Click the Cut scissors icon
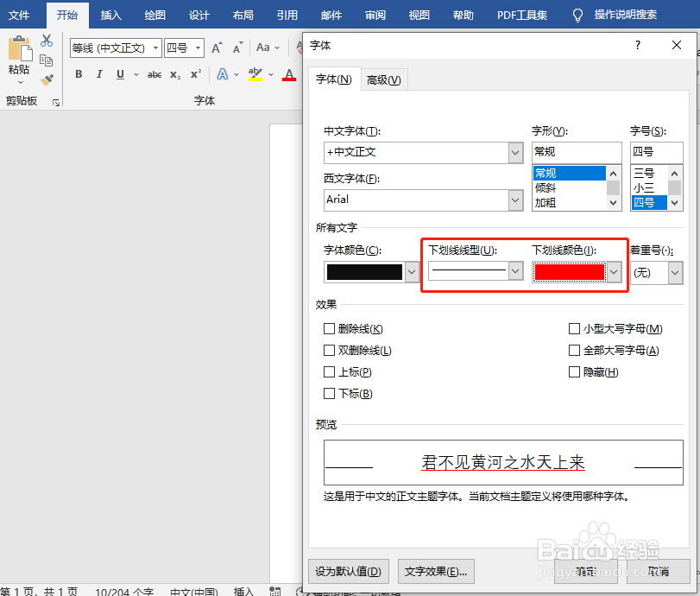This screenshot has height=596, width=700. pyautogui.click(x=47, y=41)
